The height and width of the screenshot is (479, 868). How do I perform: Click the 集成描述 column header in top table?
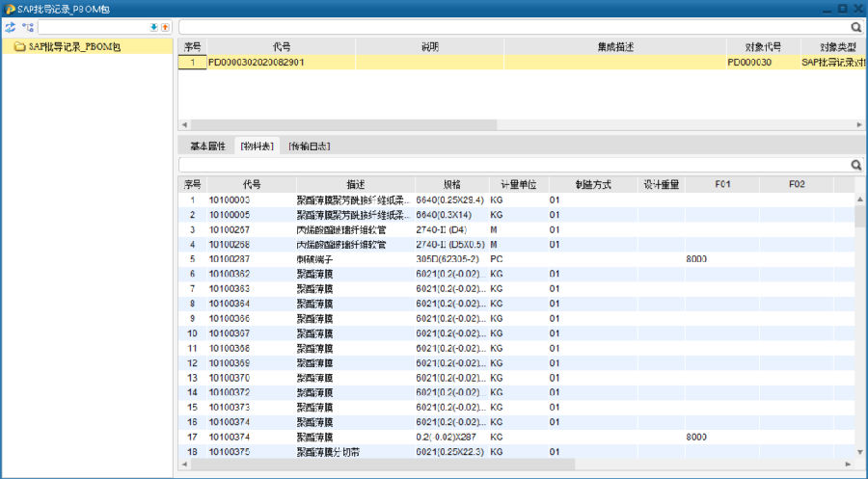[615, 46]
